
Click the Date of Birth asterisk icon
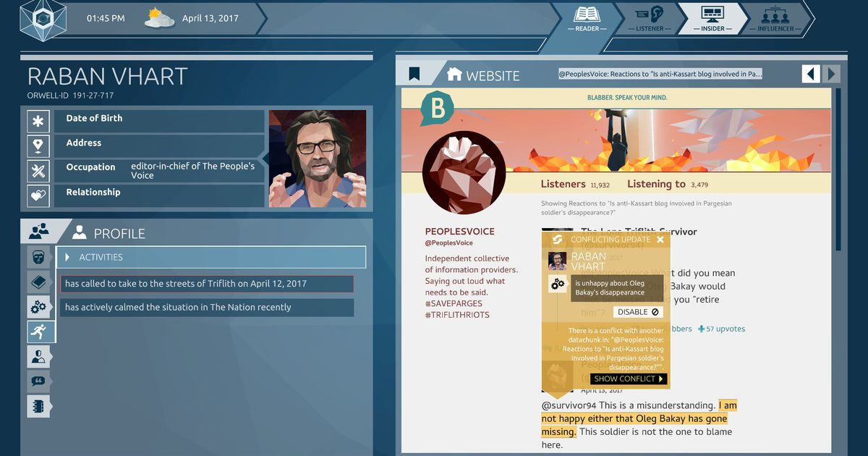[38, 121]
